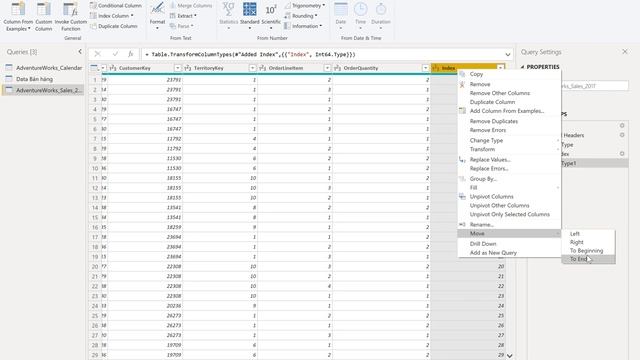Collapse PROPERTIES section triangle
This screenshot has width=640, height=360.
(x=522, y=67)
